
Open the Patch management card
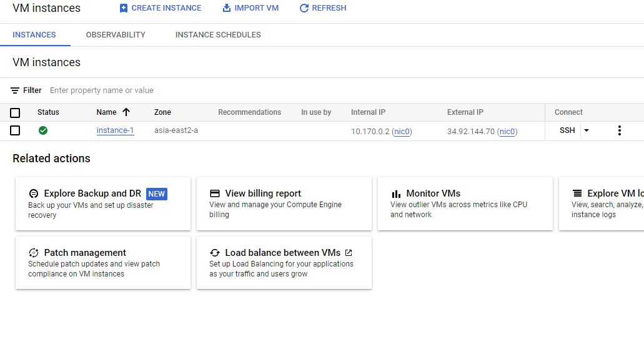pos(103,263)
